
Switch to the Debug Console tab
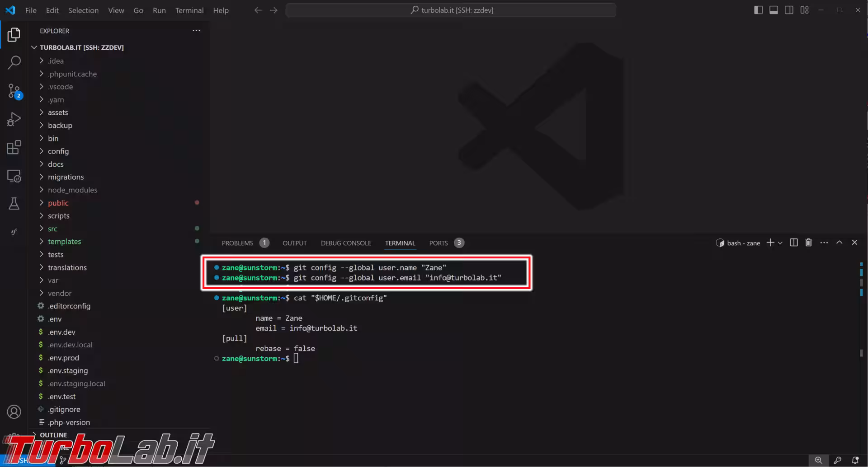(346, 243)
